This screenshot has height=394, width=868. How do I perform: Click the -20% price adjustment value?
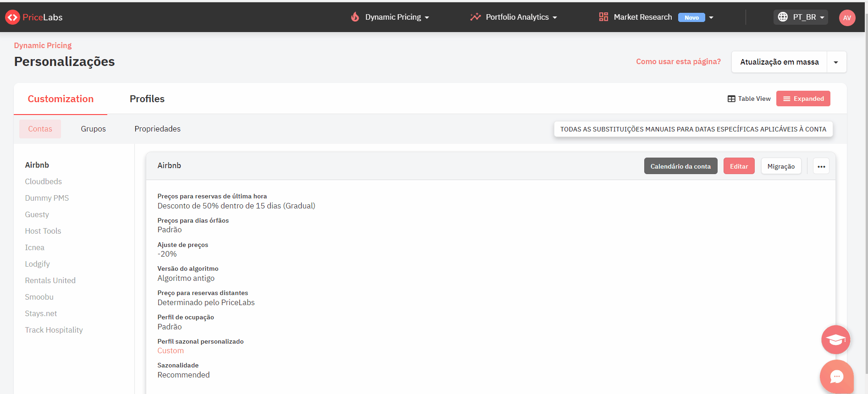[167, 254]
